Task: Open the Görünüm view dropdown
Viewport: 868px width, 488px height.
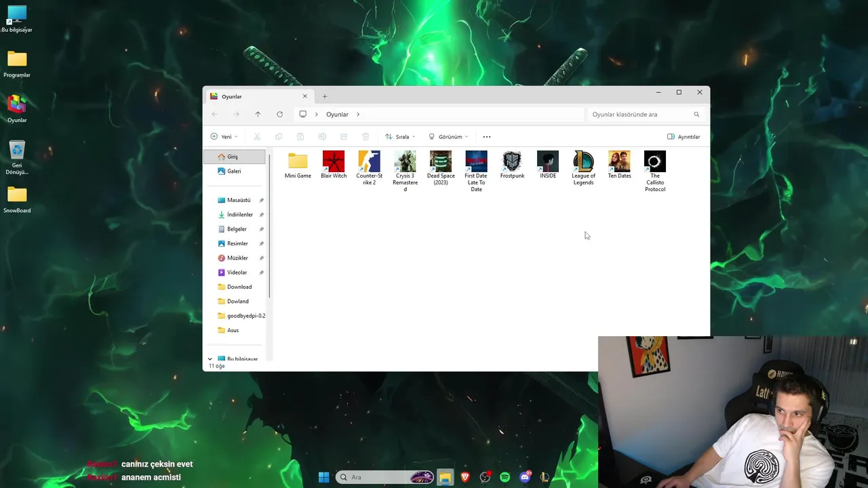Action: click(x=448, y=136)
